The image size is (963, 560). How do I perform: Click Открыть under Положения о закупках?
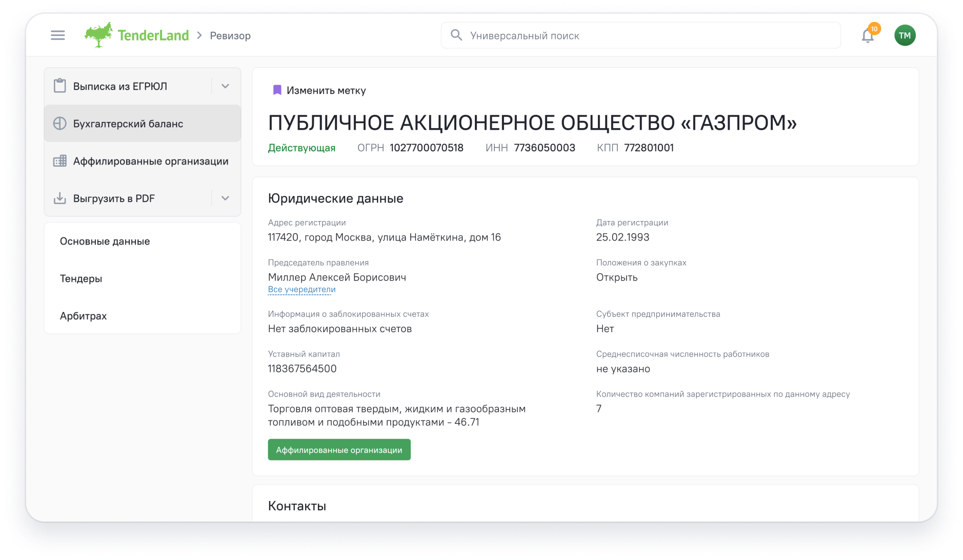[x=617, y=277]
